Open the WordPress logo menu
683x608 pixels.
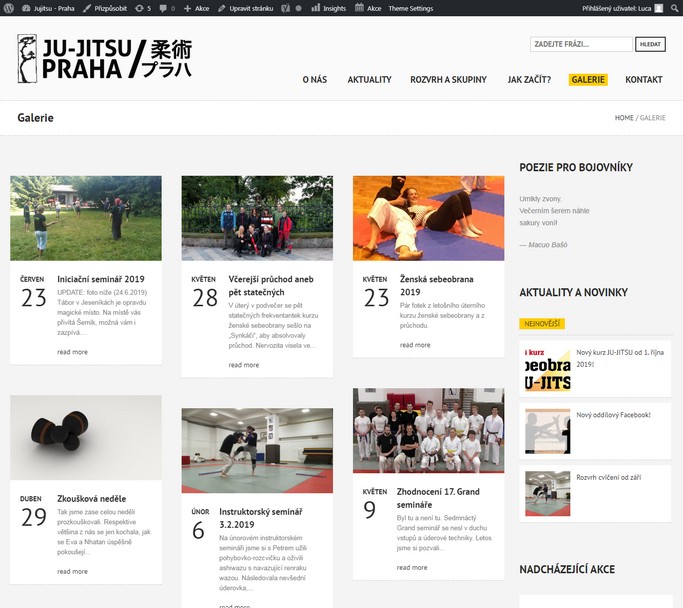(9, 8)
